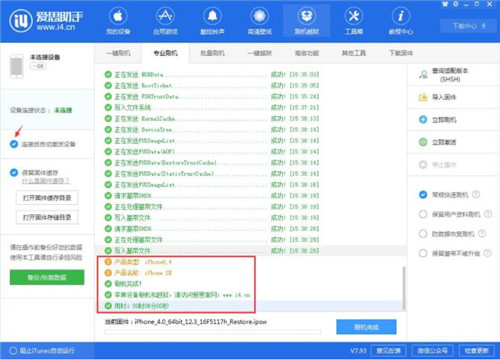
Task: Click the log list vertical scrollbar
Action: [404, 288]
